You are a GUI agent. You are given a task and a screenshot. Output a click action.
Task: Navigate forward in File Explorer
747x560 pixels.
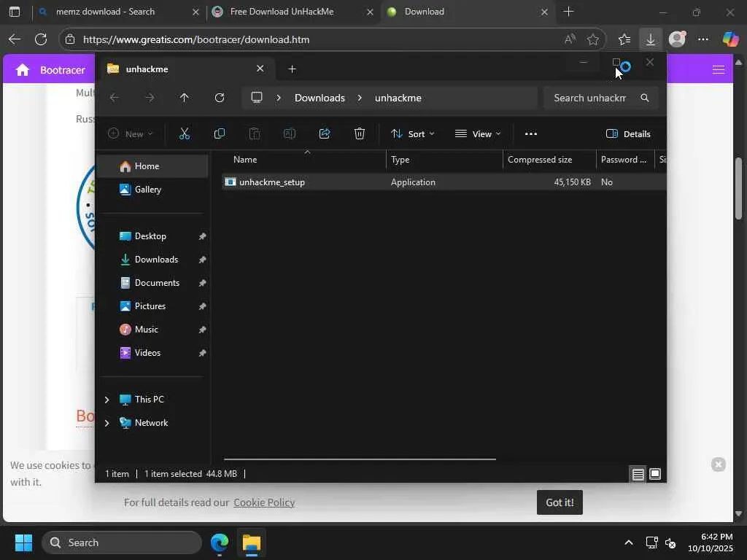point(150,98)
